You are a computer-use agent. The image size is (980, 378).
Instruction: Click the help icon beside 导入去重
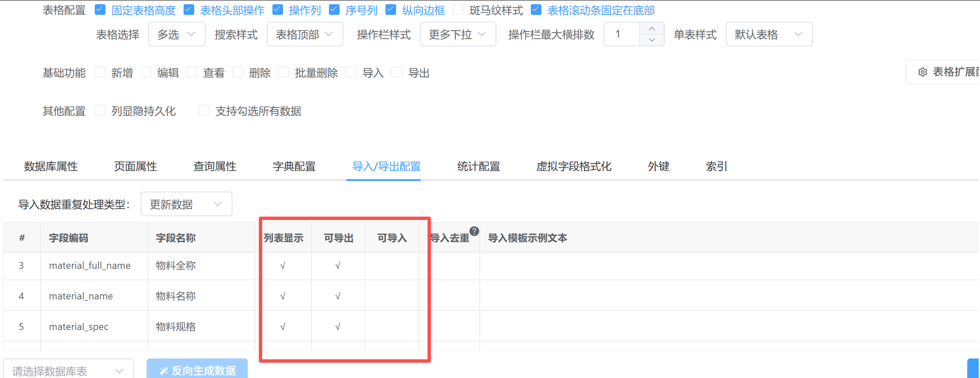click(474, 231)
